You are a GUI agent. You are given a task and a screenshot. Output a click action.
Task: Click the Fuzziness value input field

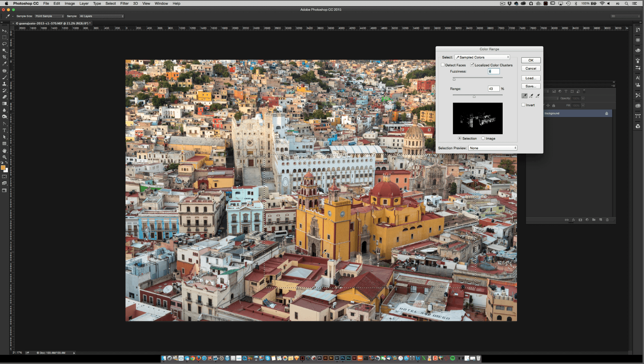click(x=494, y=71)
